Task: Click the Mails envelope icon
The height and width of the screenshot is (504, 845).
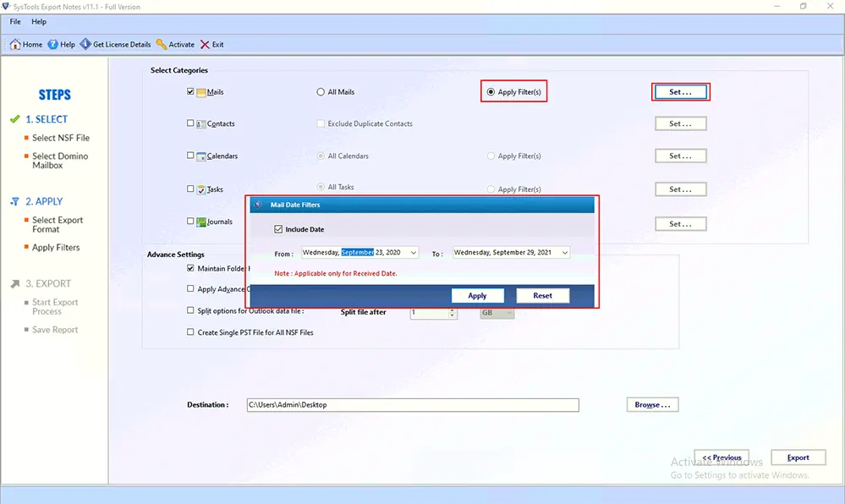Action: [201, 92]
